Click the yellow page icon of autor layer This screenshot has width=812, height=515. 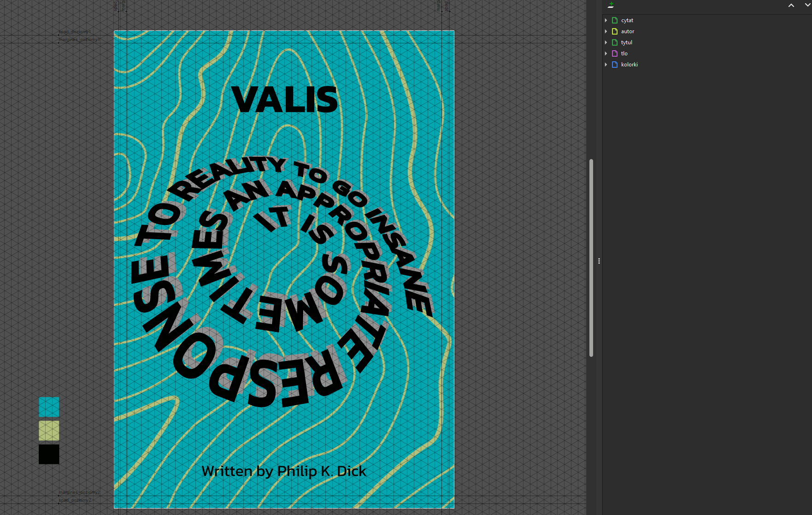pyautogui.click(x=614, y=31)
